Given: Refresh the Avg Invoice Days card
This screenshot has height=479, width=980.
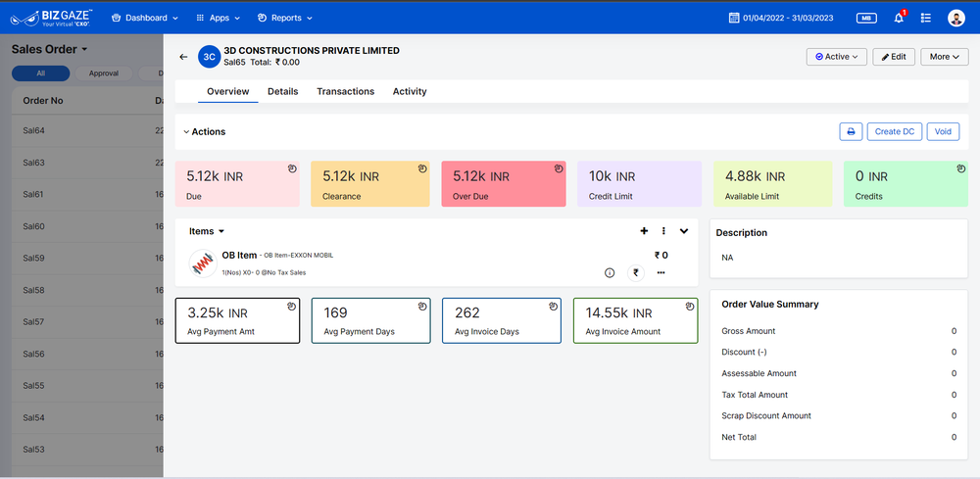Looking at the screenshot, I should point(553,306).
